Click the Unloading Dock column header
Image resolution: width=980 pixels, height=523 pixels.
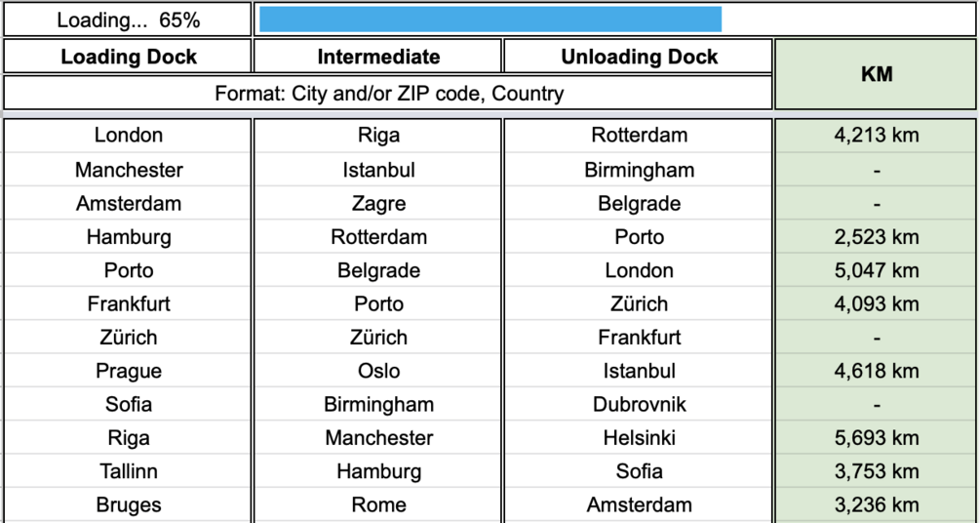[x=639, y=57]
